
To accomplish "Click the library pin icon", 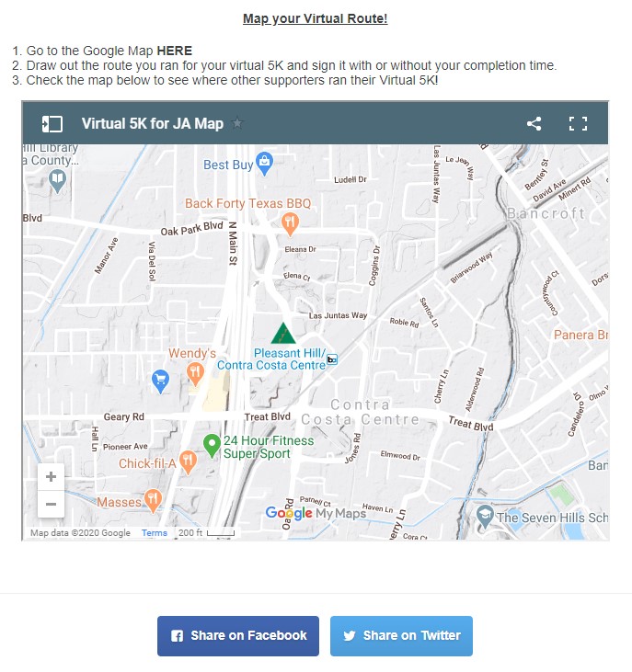I will (x=57, y=181).
